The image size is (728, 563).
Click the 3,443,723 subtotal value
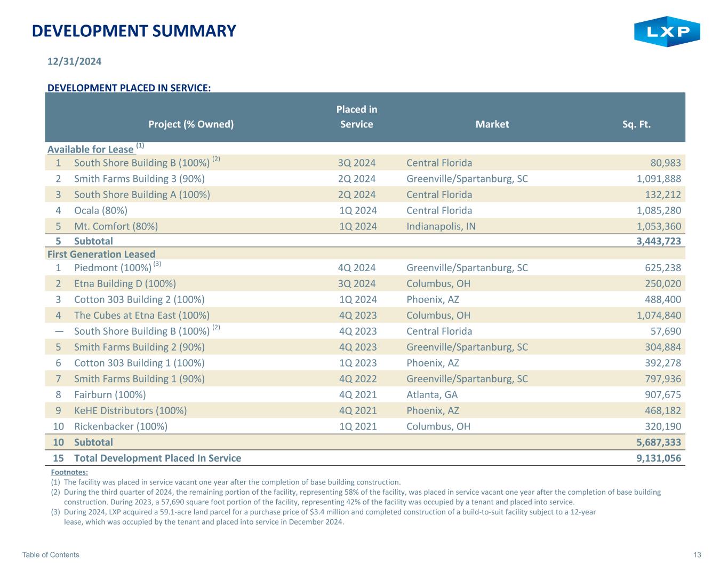point(659,241)
